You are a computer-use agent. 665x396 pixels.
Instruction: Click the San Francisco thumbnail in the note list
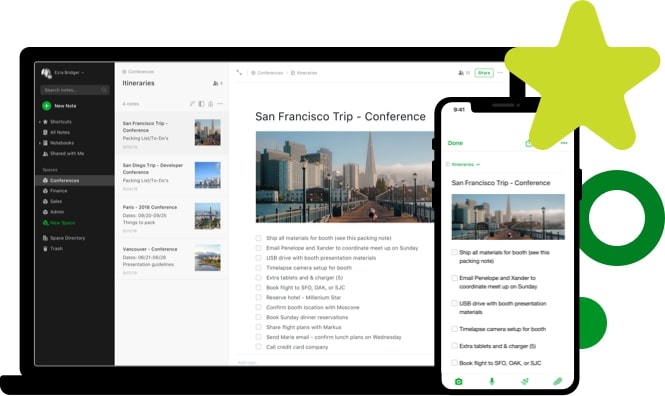(x=207, y=132)
